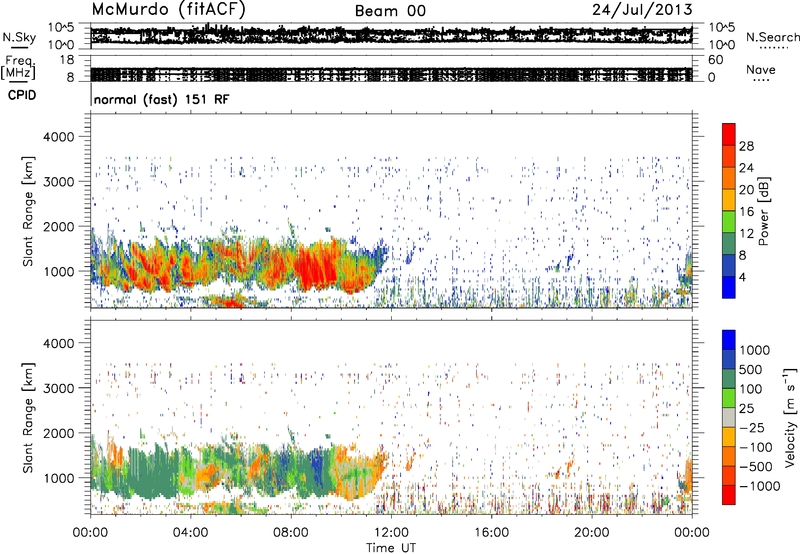Click "Slant Range [km]" label of Velocity panel

(x=28, y=418)
